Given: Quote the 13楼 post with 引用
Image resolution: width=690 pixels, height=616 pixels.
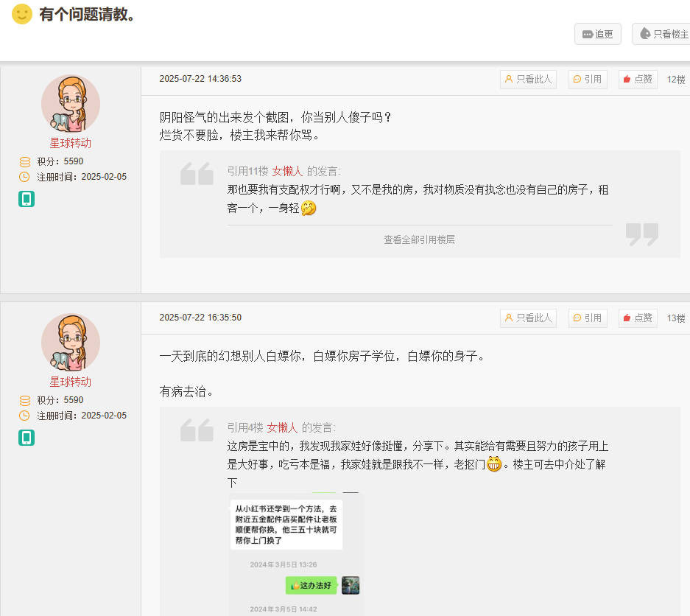Looking at the screenshot, I should [x=588, y=318].
